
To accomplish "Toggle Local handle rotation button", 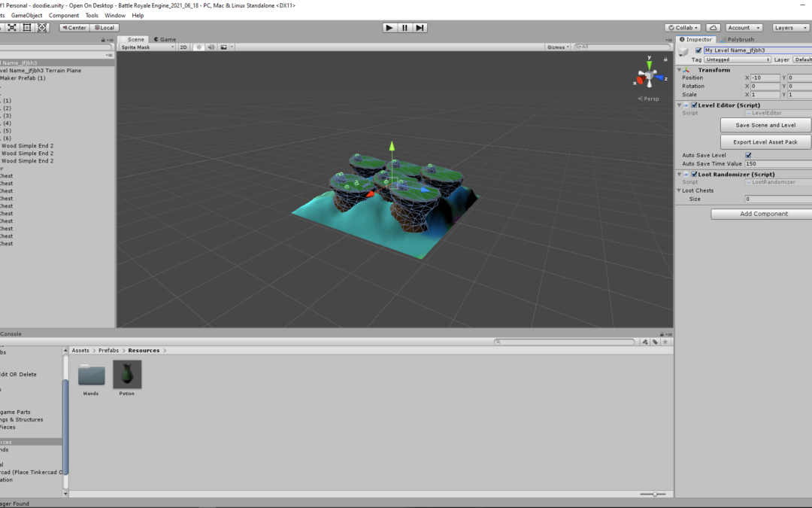I will pyautogui.click(x=104, y=28).
